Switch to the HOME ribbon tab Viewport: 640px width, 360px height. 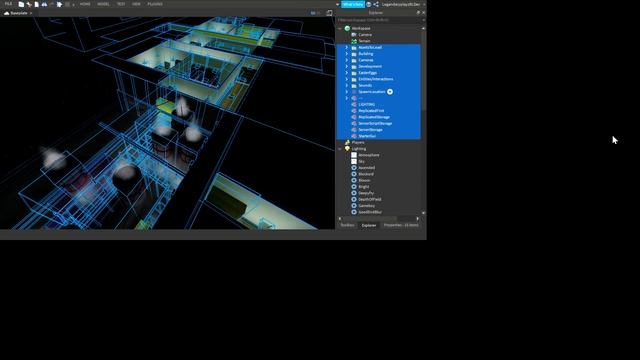click(x=85, y=4)
